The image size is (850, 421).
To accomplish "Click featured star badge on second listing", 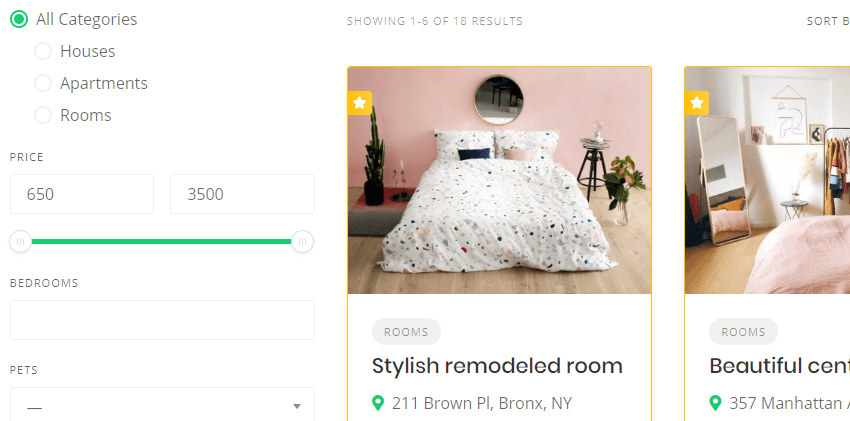I will (697, 103).
